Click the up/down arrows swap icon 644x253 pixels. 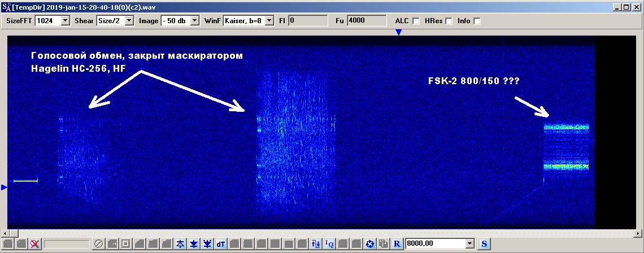tap(316, 244)
